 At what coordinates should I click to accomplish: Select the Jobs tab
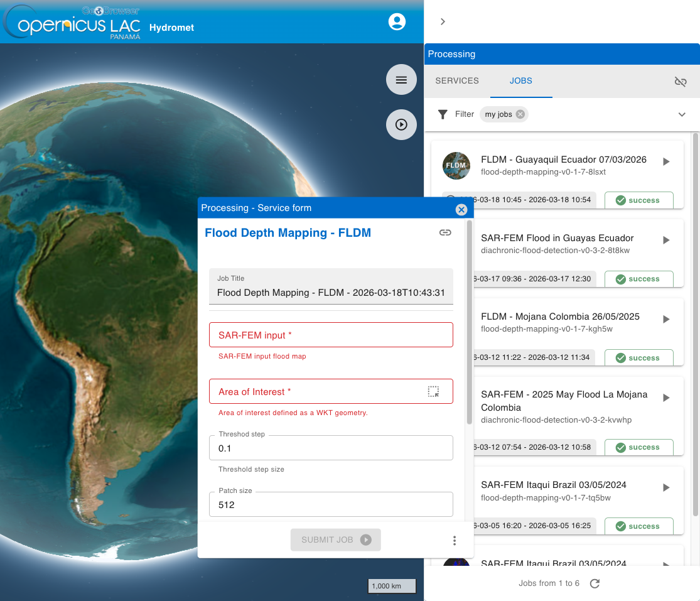tap(521, 81)
